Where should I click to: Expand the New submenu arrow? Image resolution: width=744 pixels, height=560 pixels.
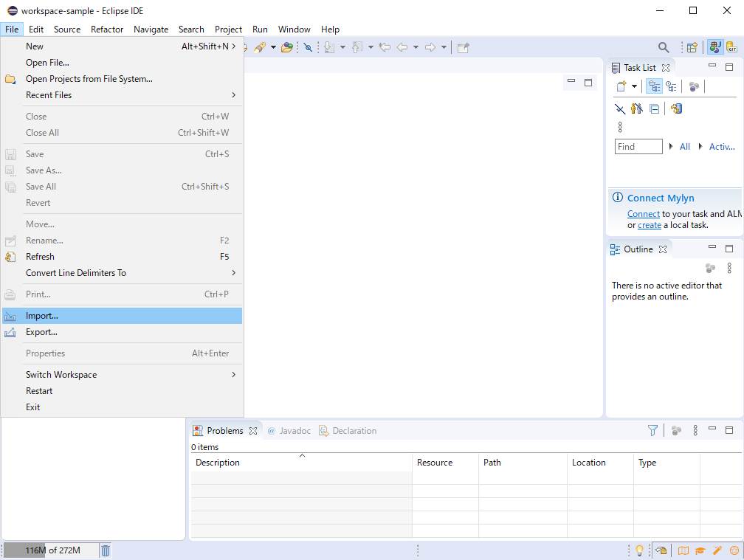(234, 46)
